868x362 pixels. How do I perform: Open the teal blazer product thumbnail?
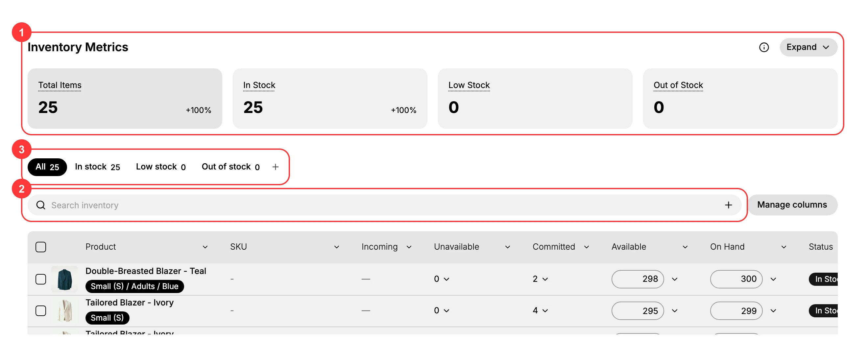pyautogui.click(x=64, y=279)
